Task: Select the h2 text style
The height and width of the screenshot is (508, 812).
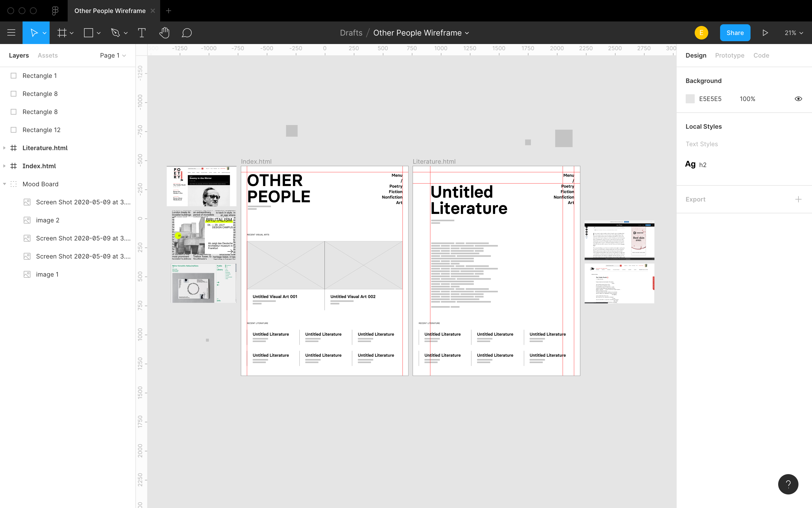Action: 702,165
